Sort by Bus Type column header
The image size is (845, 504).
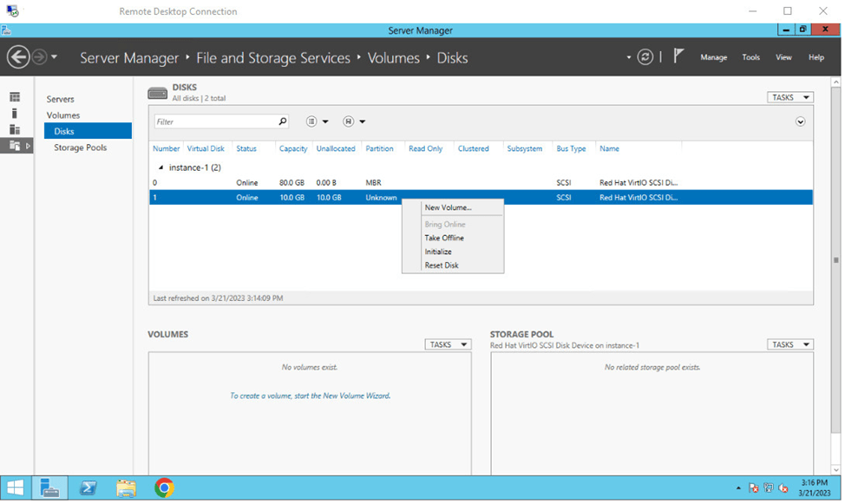coord(571,149)
